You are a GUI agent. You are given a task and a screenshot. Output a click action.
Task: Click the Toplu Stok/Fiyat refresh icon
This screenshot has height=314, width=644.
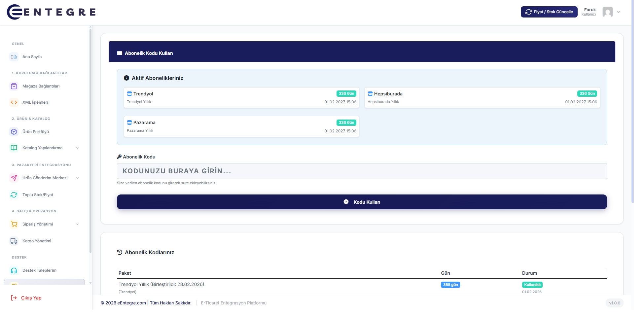pos(14,195)
